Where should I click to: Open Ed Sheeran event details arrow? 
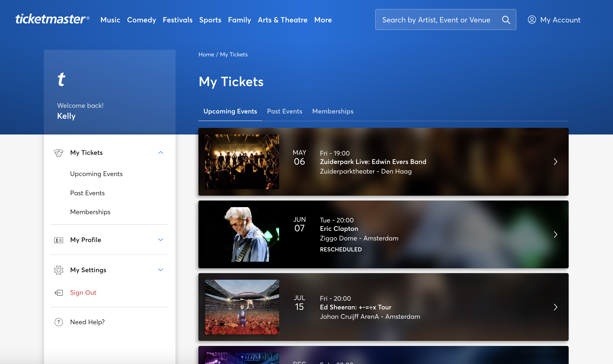(x=556, y=307)
